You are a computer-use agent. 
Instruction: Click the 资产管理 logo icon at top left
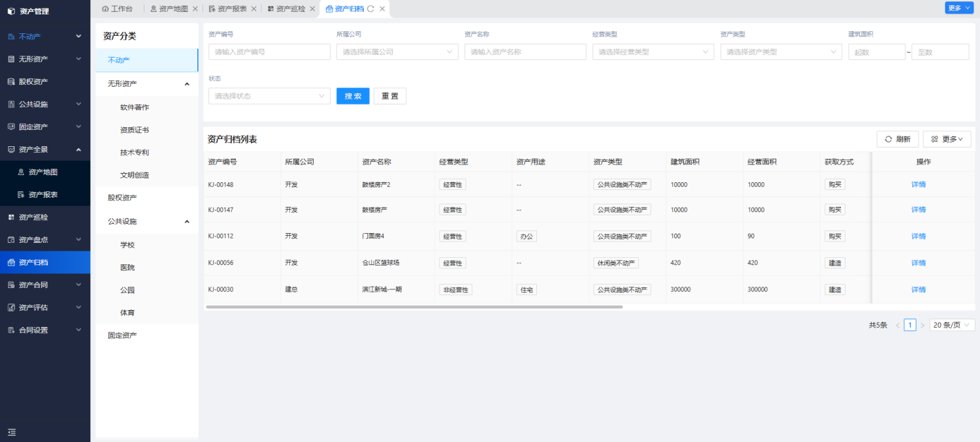click(11, 11)
